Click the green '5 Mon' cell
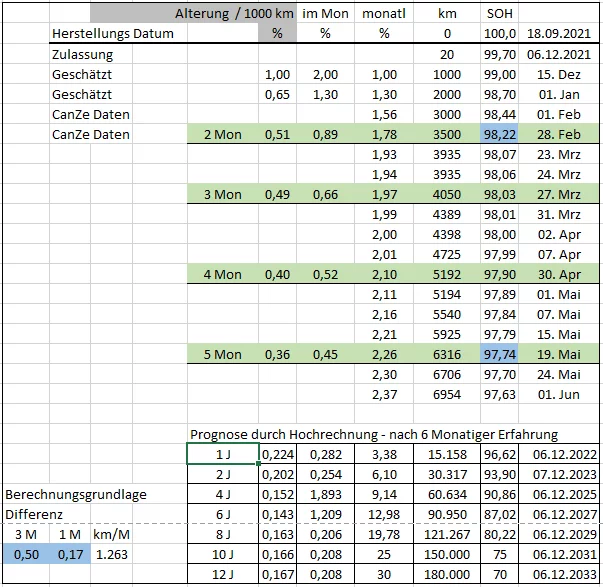The height and width of the screenshot is (587, 603). [x=222, y=354]
